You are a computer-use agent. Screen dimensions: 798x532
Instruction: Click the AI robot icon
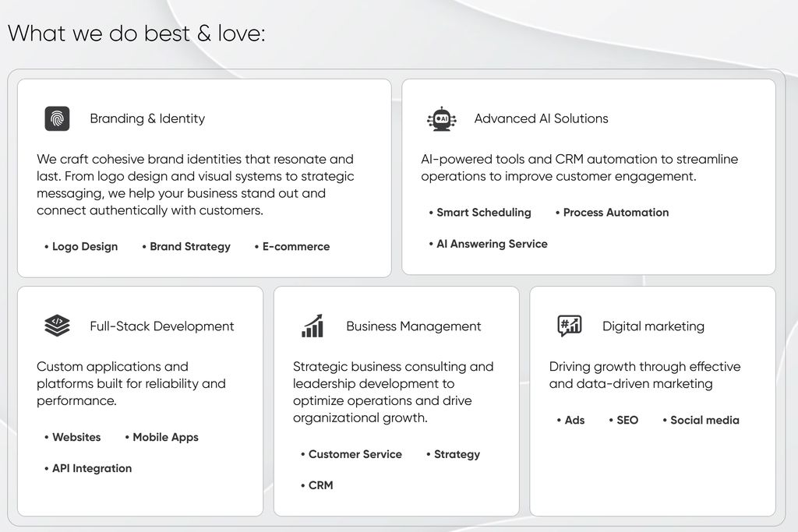[441, 118]
